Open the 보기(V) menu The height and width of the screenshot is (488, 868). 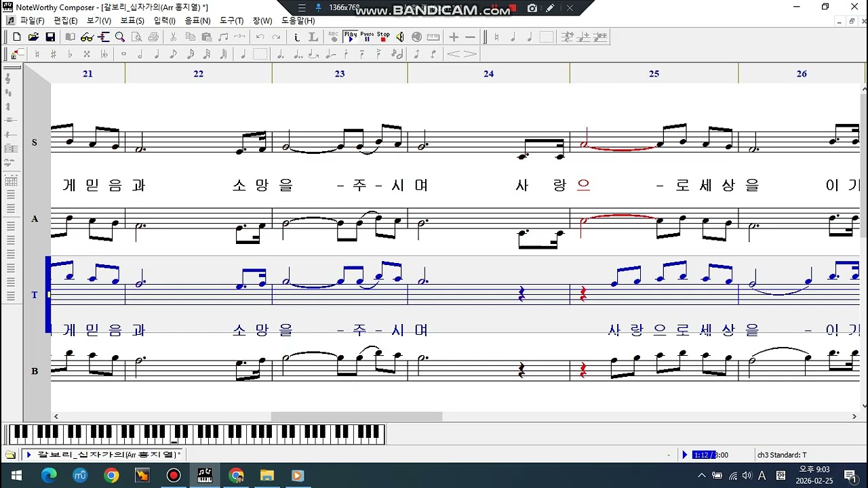[x=98, y=21]
